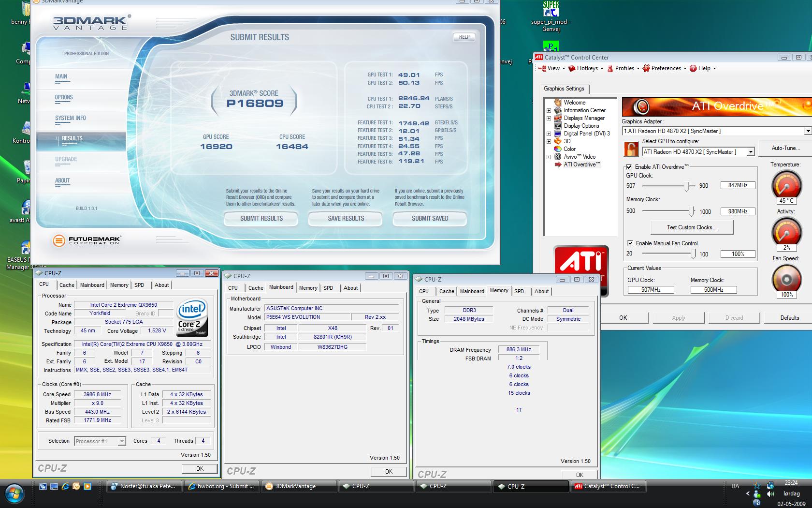Click the fan speed 100% value field
Viewport: 812px width, 508px height.
738,254
